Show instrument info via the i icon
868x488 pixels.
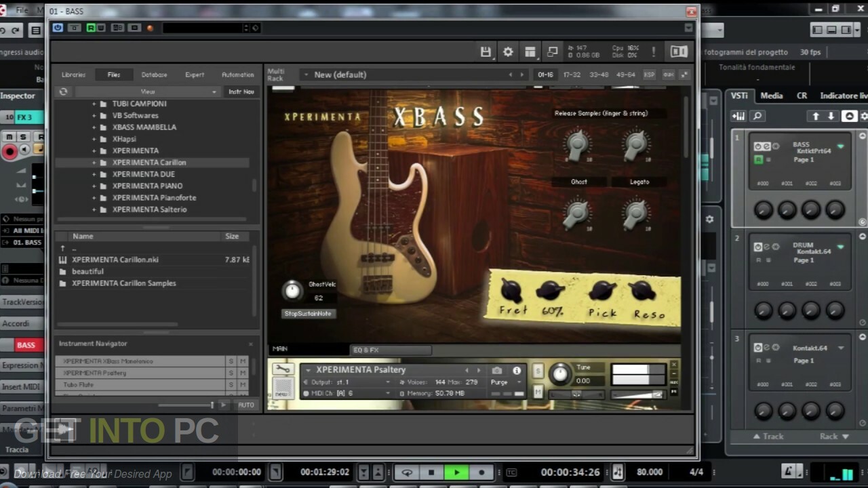[517, 371]
